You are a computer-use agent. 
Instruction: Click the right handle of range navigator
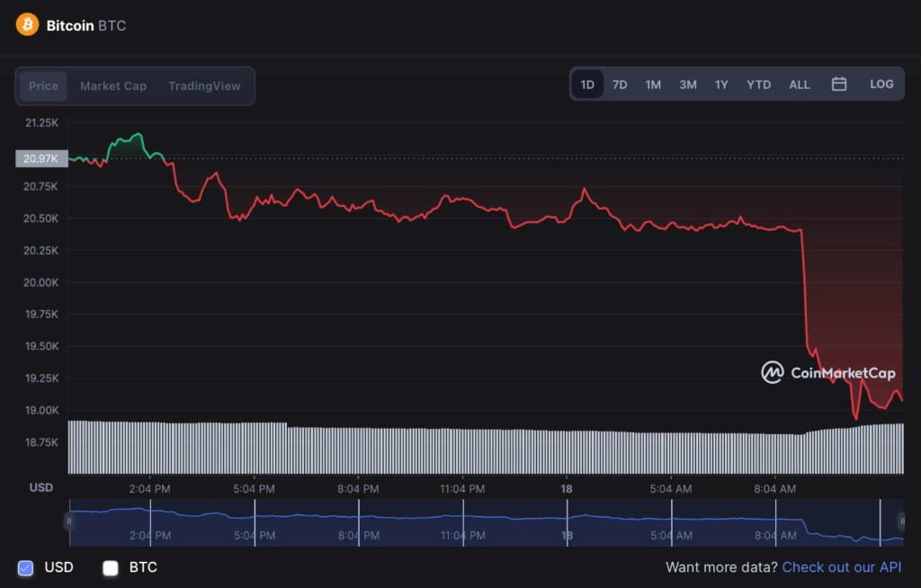coord(901,521)
